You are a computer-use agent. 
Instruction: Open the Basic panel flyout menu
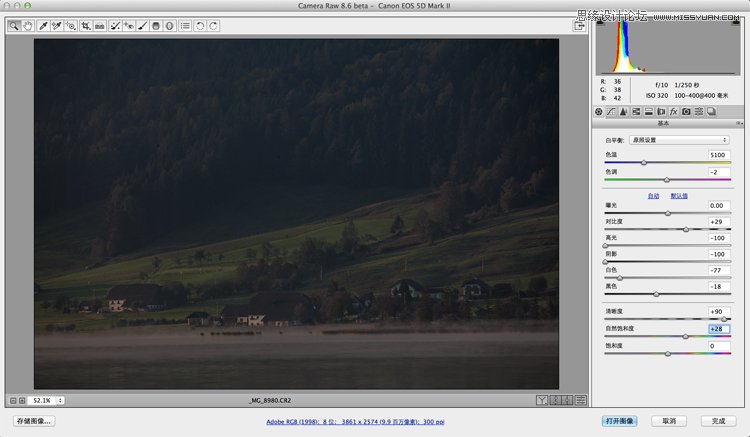(x=739, y=123)
